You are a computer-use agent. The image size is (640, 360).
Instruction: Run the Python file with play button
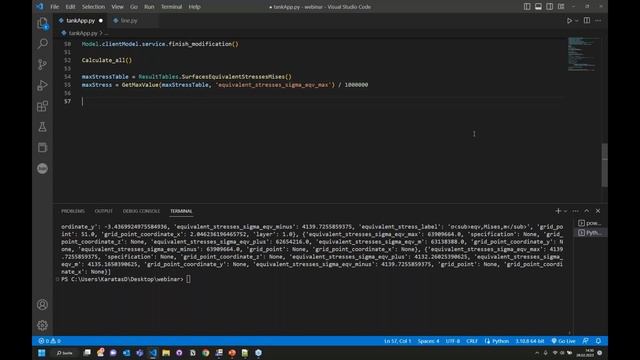[x=569, y=20]
